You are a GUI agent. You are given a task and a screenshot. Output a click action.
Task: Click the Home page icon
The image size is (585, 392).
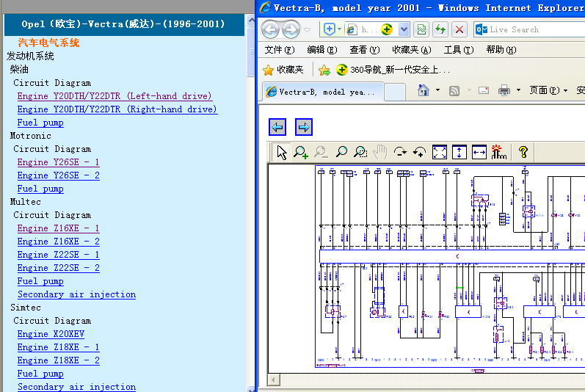424,90
